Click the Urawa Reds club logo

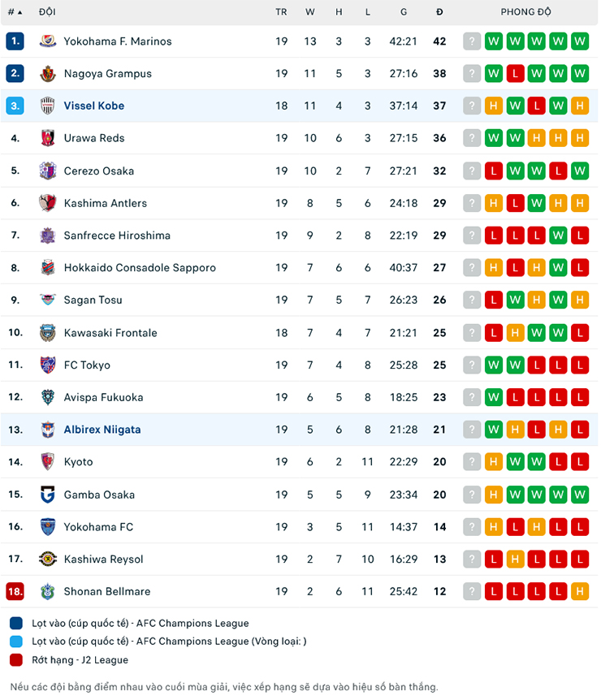point(48,138)
